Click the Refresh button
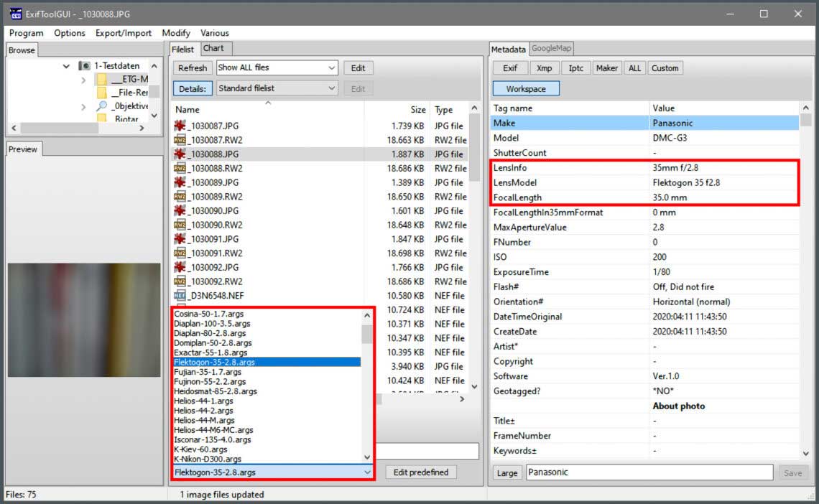Screen dimensions: 819x504 click(192, 67)
